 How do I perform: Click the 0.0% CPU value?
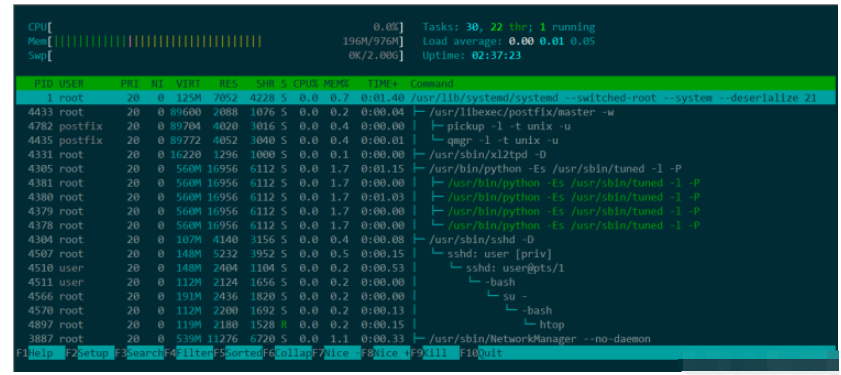386,27
